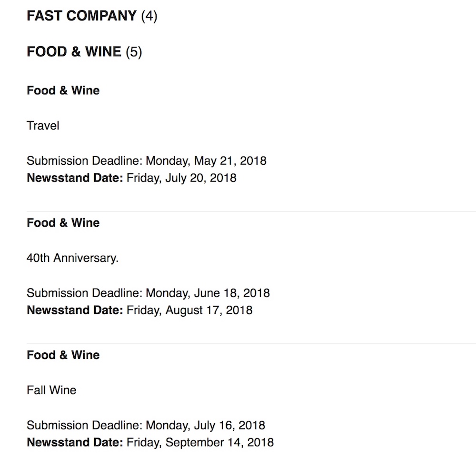
Task: Click the May 21, 2018 submission deadline line
Action: click(146, 160)
